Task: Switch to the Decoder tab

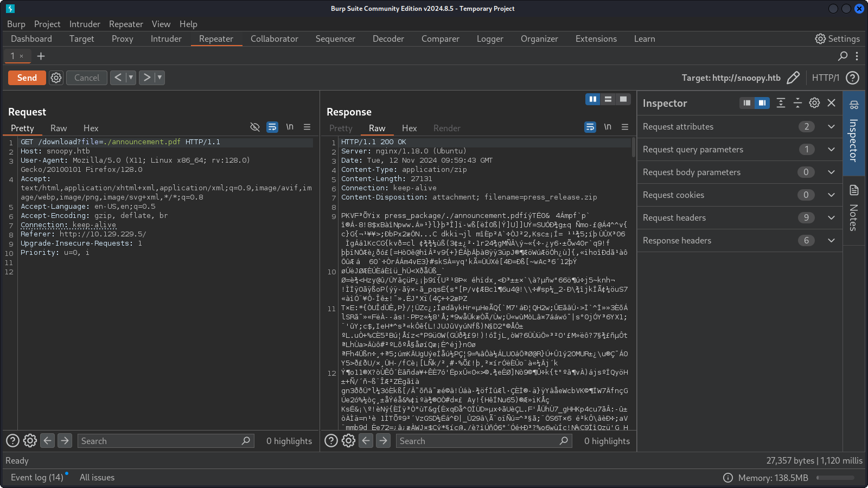Action: 388,38
